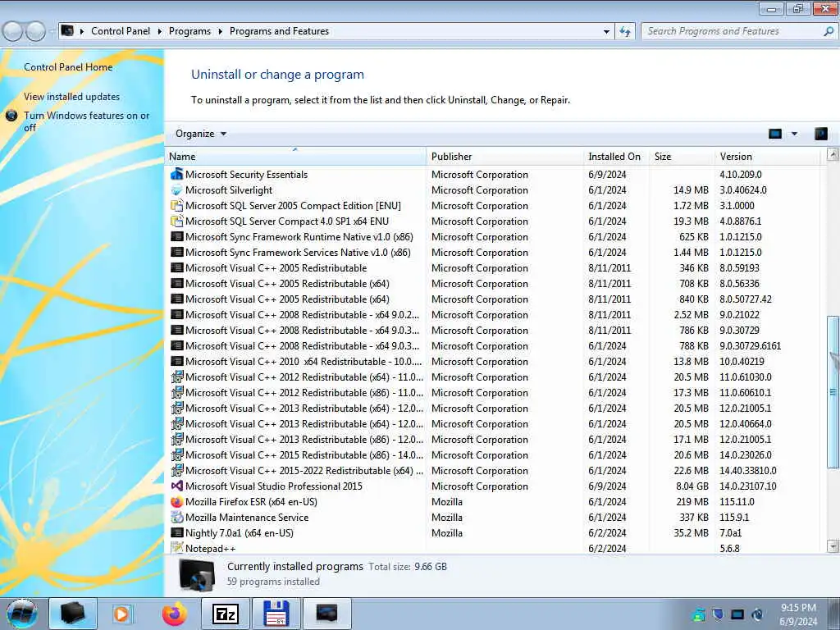The height and width of the screenshot is (630, 840).
Task: Click the Mozilla Maintenance Service icon
Action: [x=177, y=517]
